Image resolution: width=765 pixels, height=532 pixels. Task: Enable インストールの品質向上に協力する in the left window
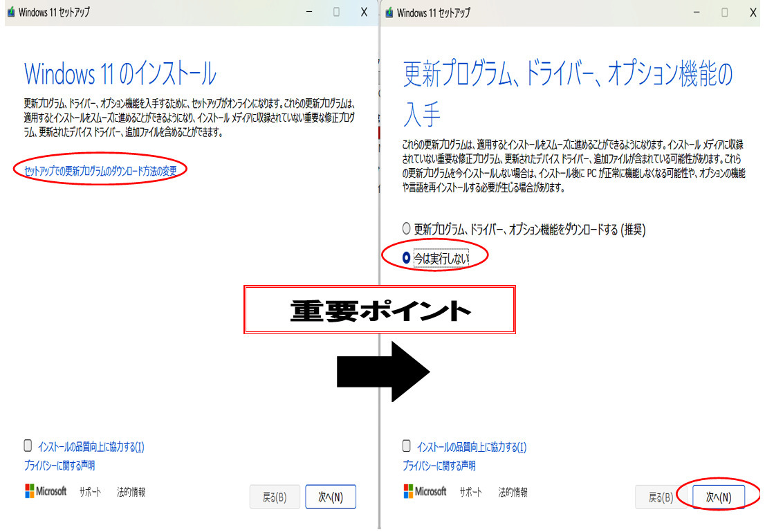[26, 447]
